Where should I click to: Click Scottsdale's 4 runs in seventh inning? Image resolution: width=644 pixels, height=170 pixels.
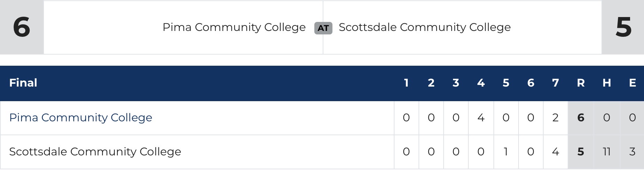tap(555, 152)
